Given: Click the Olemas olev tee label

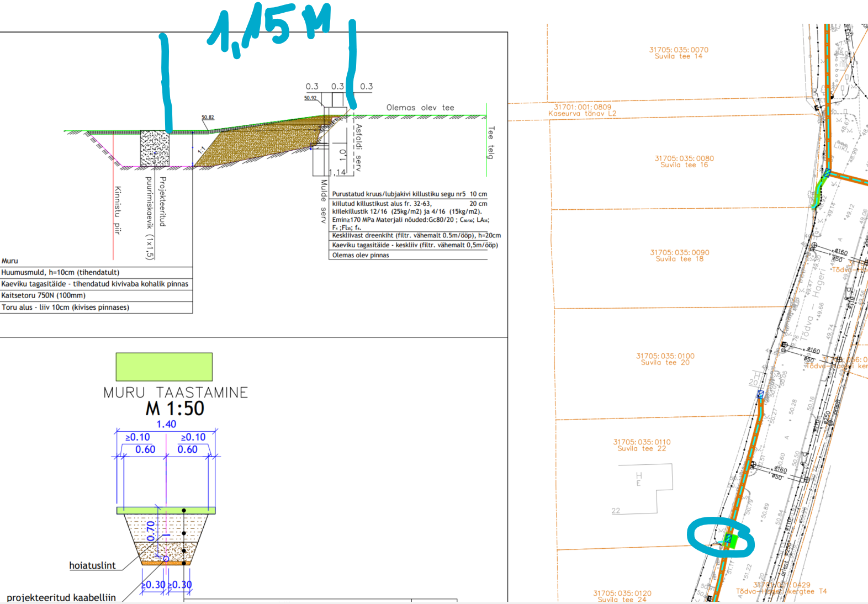Looking at the screenshot, I should tap(420, 108).
